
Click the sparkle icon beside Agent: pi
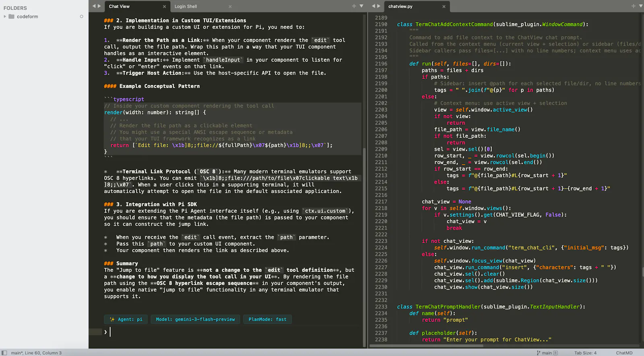(112, 319)
